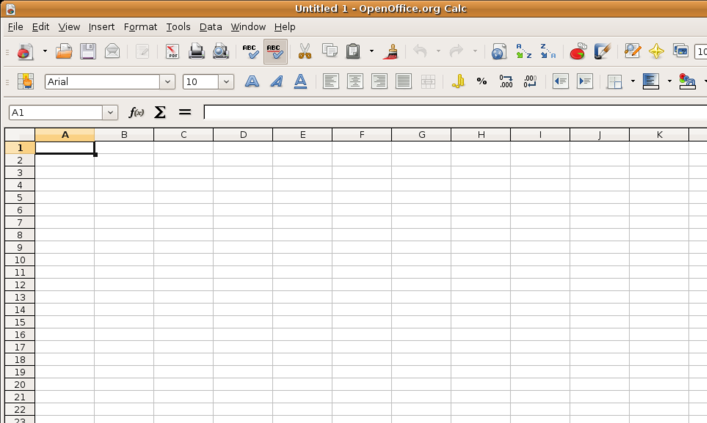Click the Copy icon
Image resolution: width=707 pixels, height=423 pixels.
(x=330, y=51)
